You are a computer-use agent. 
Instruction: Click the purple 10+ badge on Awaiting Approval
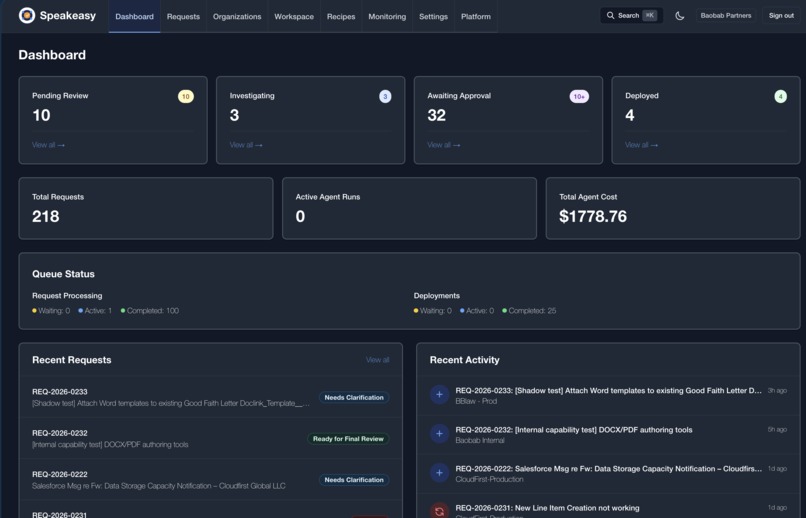(579, 97)
